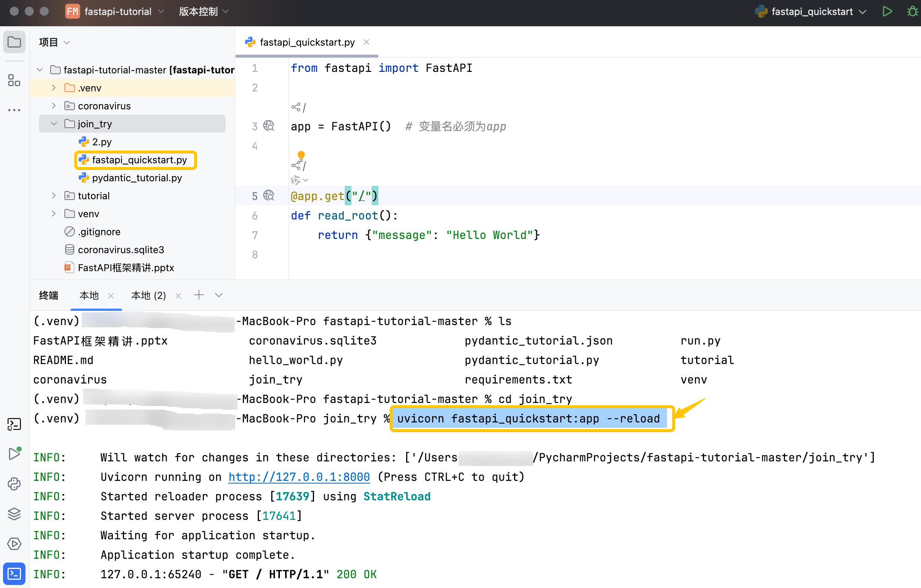Click the gutter web icon on line 3
Viewport: 921px width, 588px height.
269,126
